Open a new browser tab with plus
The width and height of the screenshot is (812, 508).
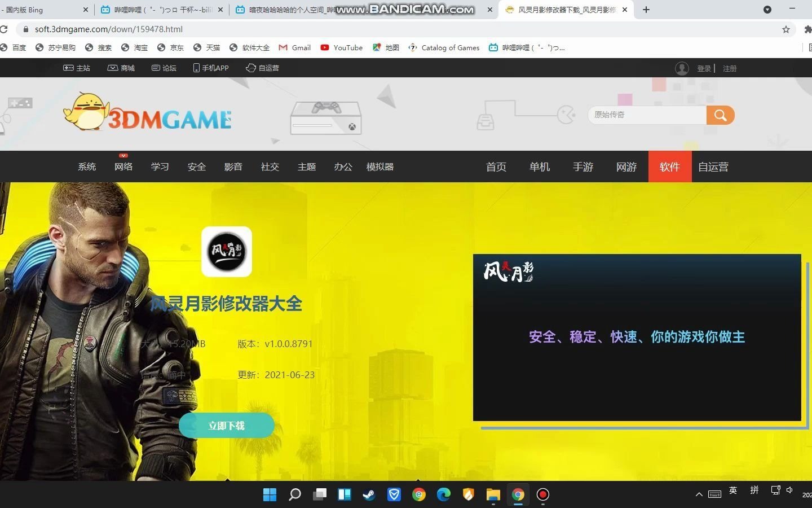(x=646, y=10)
